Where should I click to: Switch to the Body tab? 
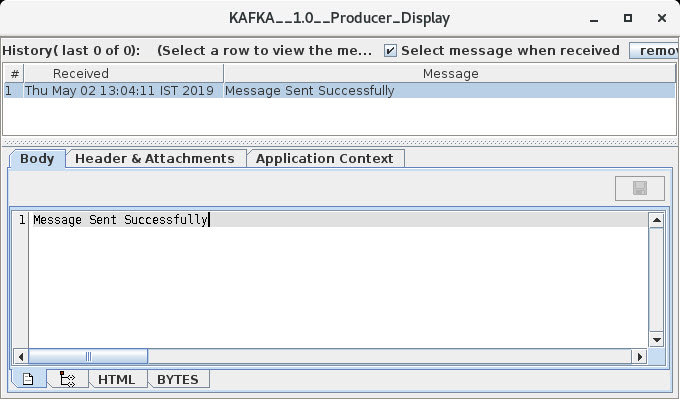[x=37, y=159]
